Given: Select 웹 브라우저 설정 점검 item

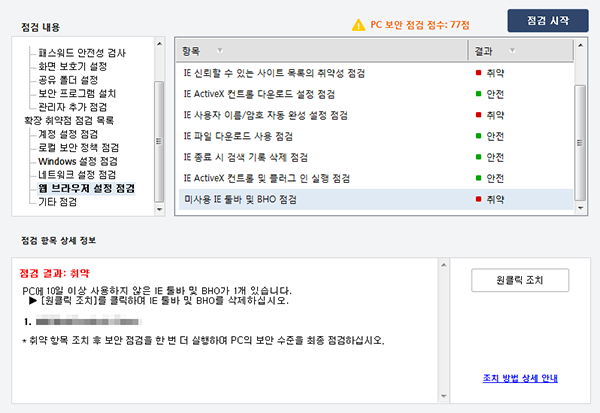Looking at the screenshot, I should coord(86,188).
